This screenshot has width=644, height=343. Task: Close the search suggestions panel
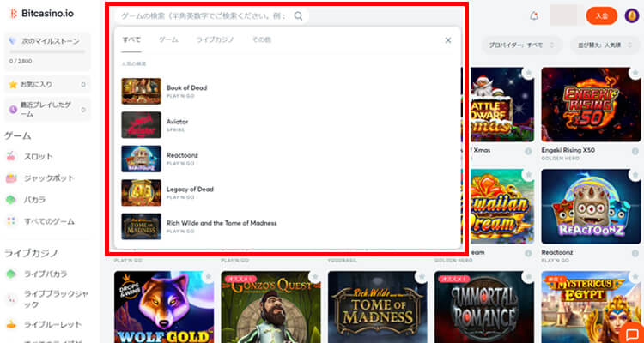click(448, 40)
